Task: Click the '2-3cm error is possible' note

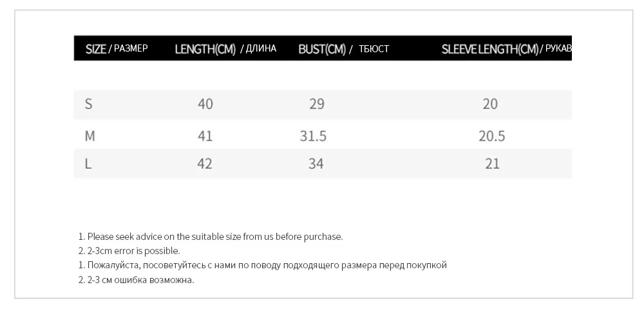Action: tap(129, 251)
